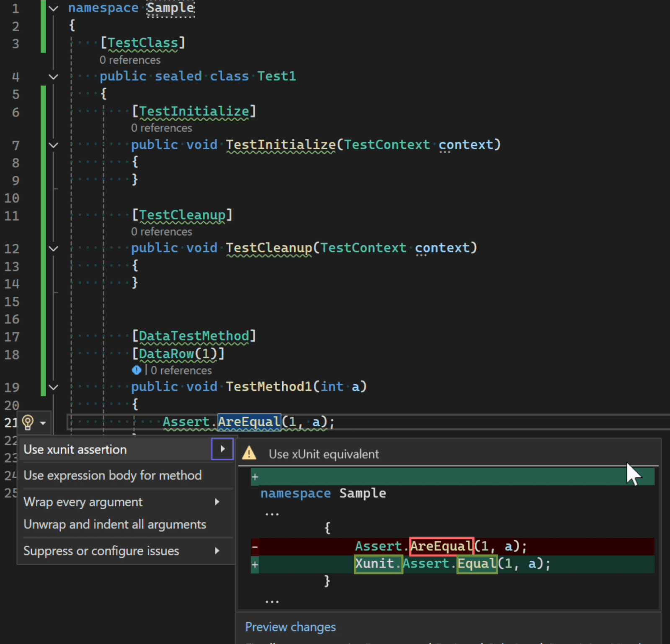Click the warning triangle beside Use xUnit equivalent

coord(249,453)
